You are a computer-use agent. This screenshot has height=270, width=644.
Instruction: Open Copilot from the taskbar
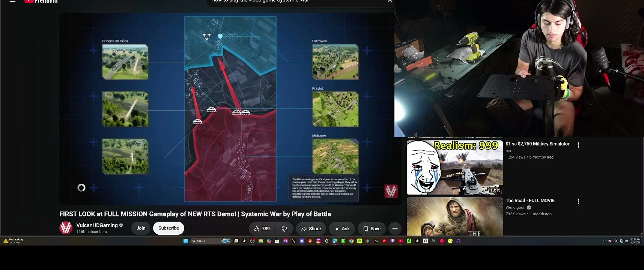(269, 241)
